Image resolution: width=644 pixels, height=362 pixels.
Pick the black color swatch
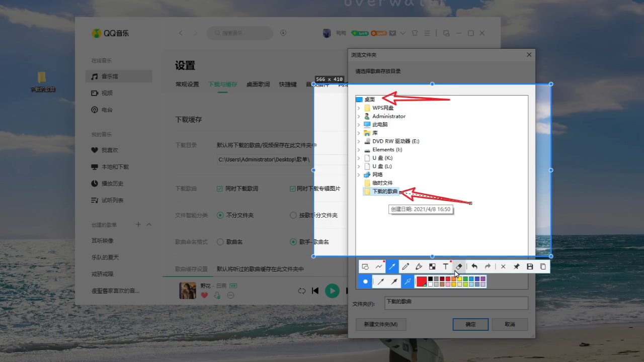pyautogui.click(x=430, y=279)
